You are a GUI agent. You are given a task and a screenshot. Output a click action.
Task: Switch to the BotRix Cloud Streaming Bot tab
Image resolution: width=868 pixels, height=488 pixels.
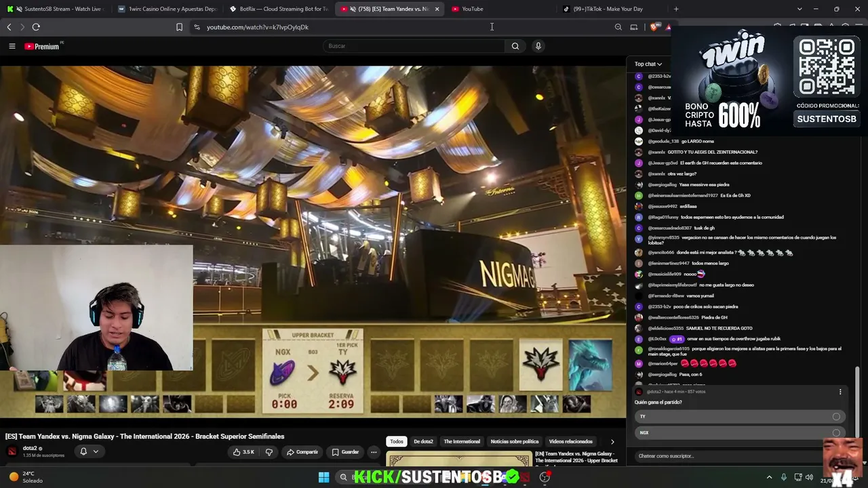tap(279, 9)
